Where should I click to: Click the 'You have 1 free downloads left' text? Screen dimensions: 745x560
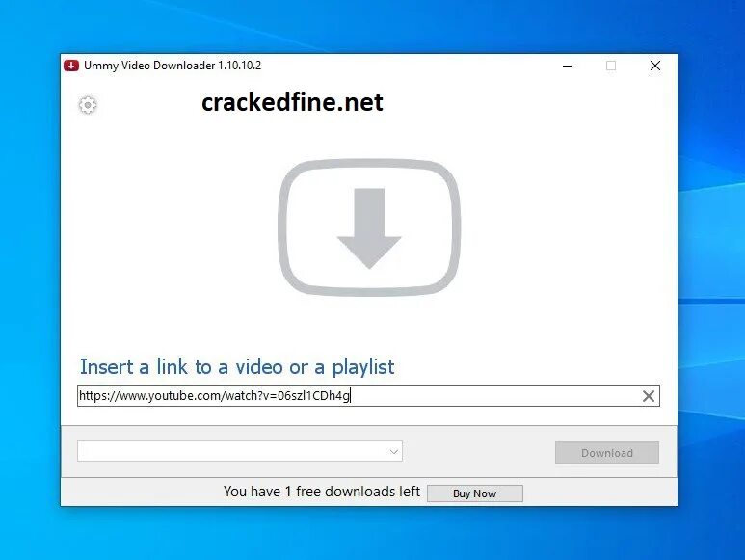click(322, 492)
